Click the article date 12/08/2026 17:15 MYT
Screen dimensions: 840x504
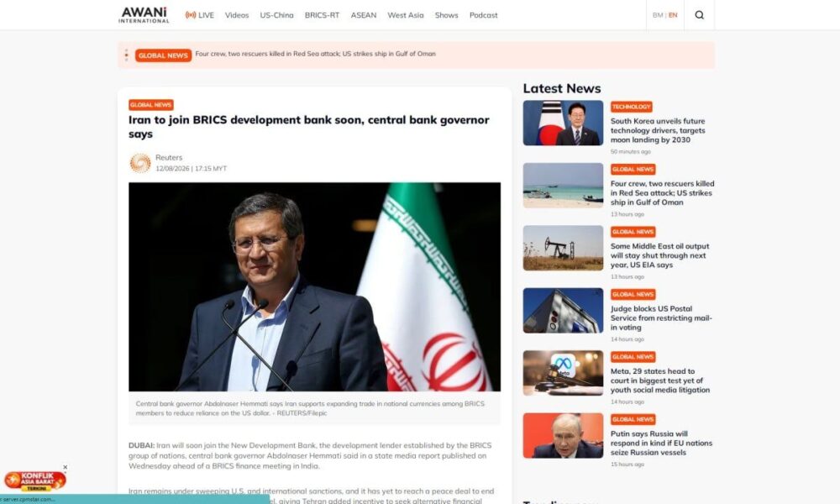[192, 168]
